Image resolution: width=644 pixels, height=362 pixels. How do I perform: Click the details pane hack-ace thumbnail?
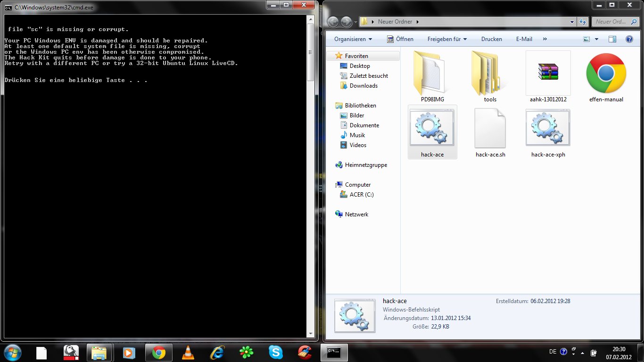355,316
